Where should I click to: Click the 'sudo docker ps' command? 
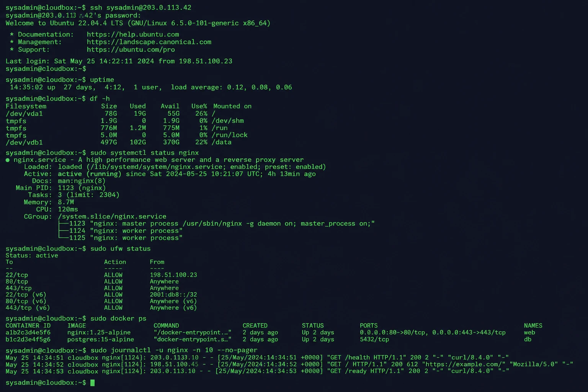(x=118, y=319)
